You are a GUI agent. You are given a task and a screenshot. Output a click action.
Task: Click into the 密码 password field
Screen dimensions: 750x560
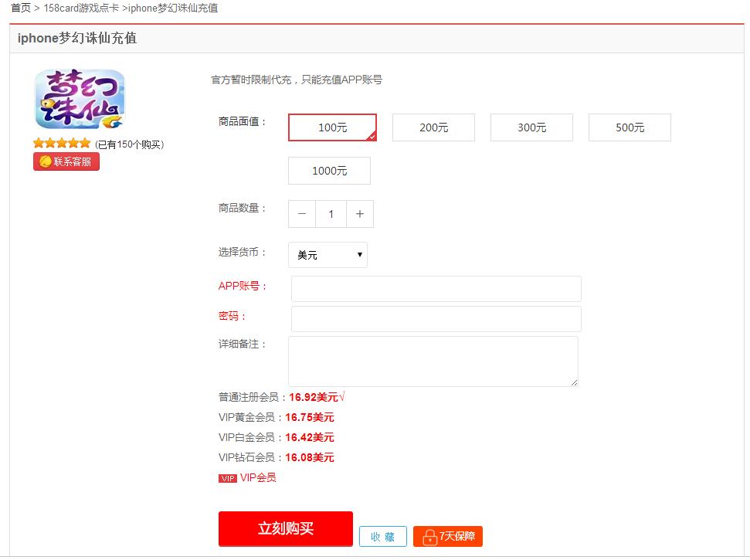[x=436, y=318]
